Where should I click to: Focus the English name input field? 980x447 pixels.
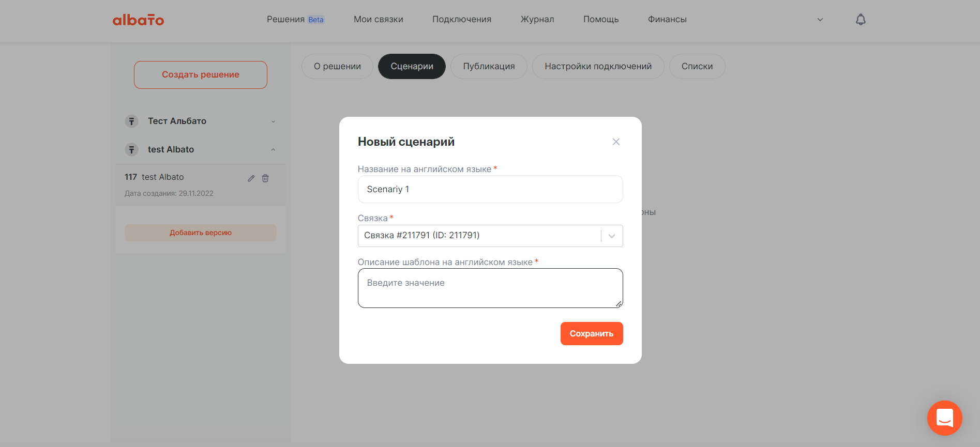point(490,189)
